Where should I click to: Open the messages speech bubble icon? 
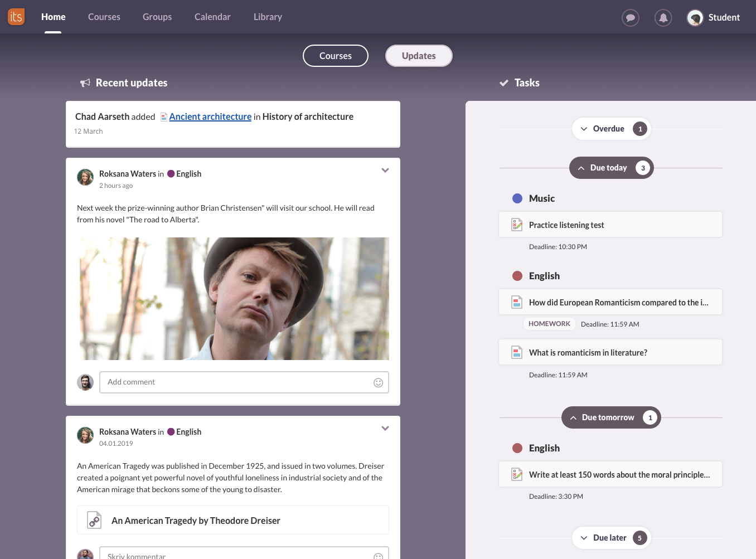point(630,18)
